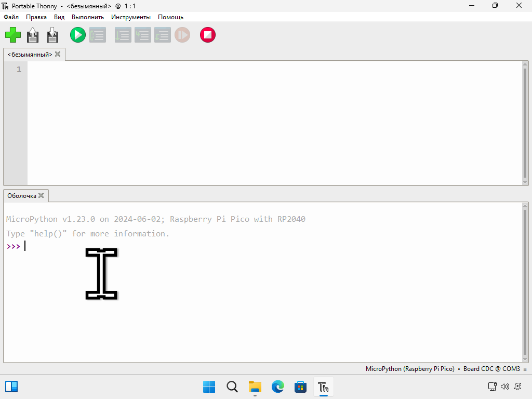The image size is (532, 399).
Task: Open network settings in the system tray
Action: tap(493, 387)
